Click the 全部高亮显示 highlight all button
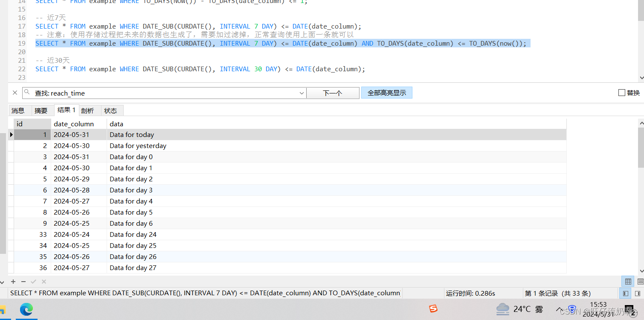Image resolution: width=644 pixels, height=320 pixels. pyautogui.click(x=387, y=93)
